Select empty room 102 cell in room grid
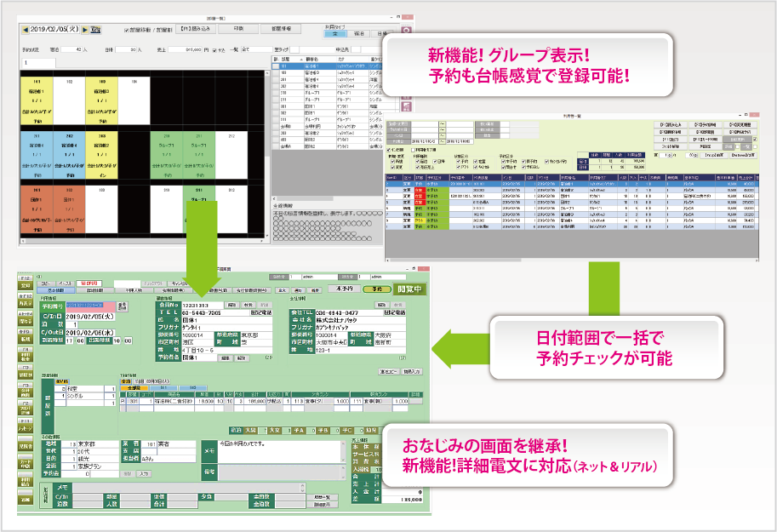 pos(70,100)
